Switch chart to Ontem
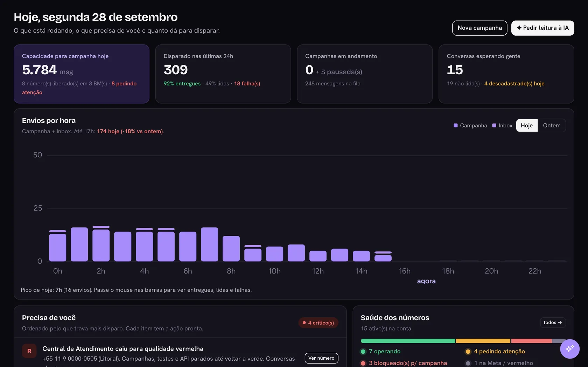 coord(552,126)
